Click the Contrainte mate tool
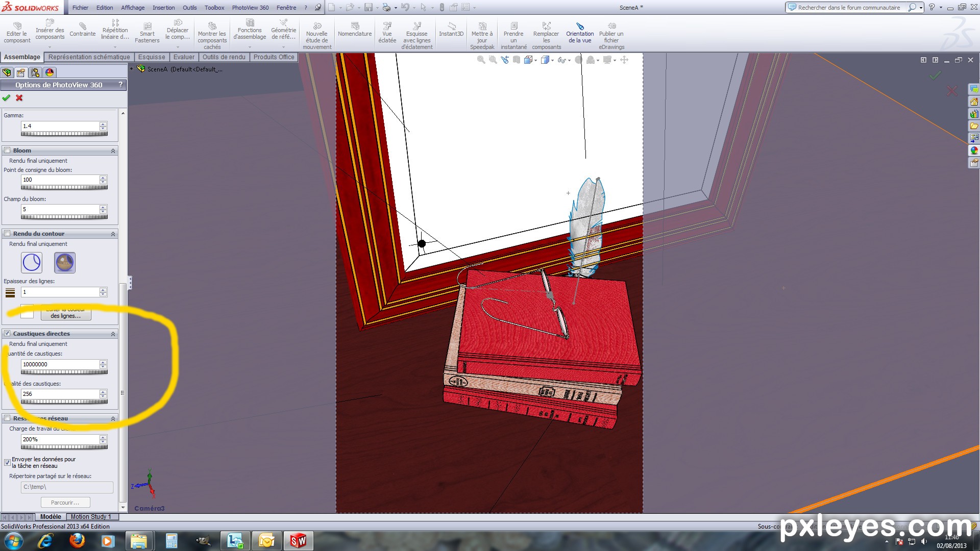Image resolution: width=980 pixels, height=551 pixels. (83, 30)
